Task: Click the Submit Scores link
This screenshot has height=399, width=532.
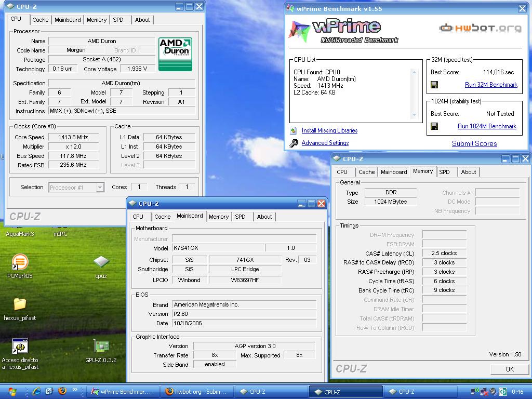Action: [474, 143]
